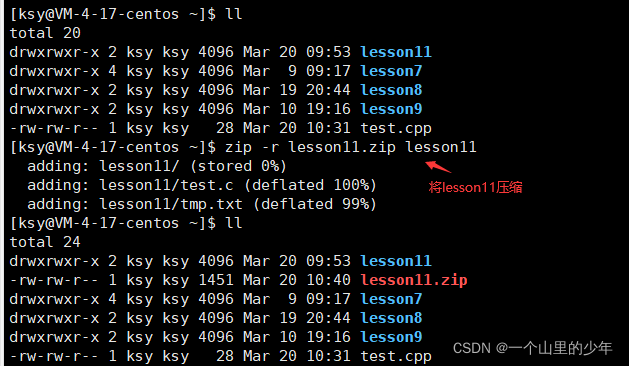Click lesson11 directory in second listing
629x366 pixels.
tap(396, 261)
